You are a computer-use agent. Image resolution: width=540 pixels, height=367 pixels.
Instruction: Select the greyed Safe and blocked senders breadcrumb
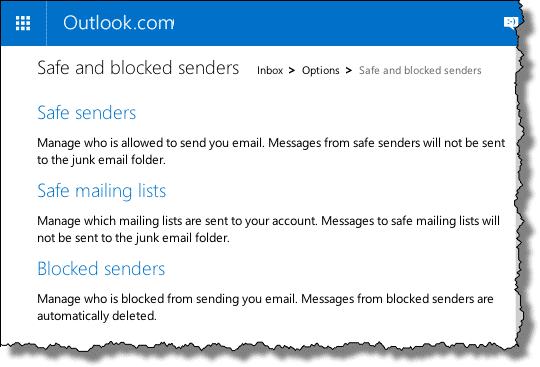point(420,70)
